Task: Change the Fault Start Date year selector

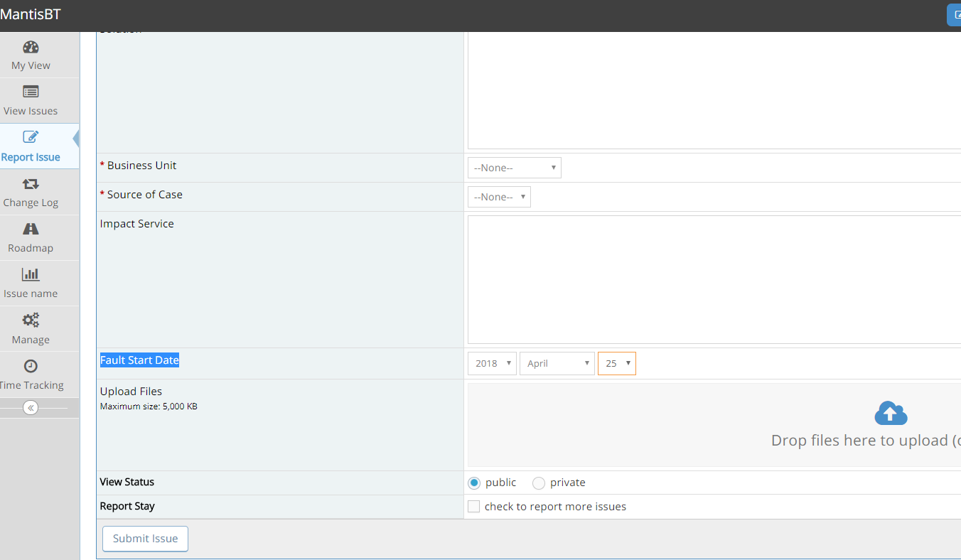Action: click(x=492, y=363)
